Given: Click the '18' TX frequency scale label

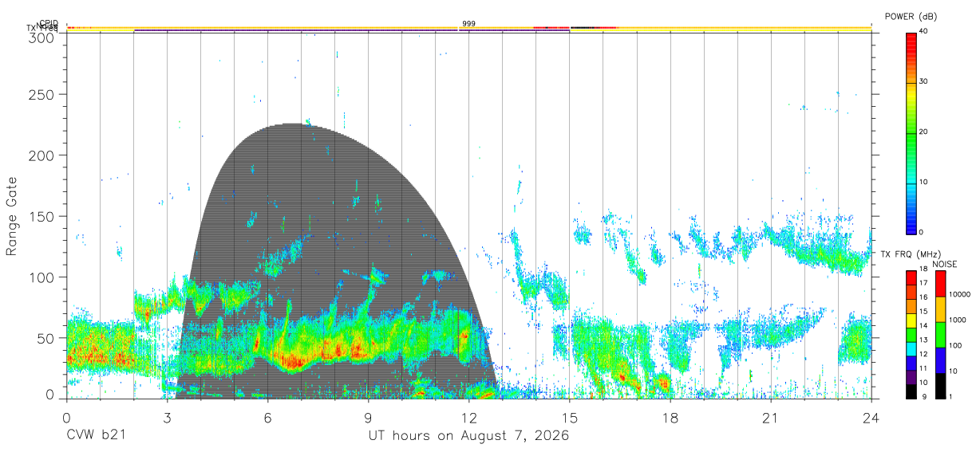Looking at the screenshot, I should [923, 269].
